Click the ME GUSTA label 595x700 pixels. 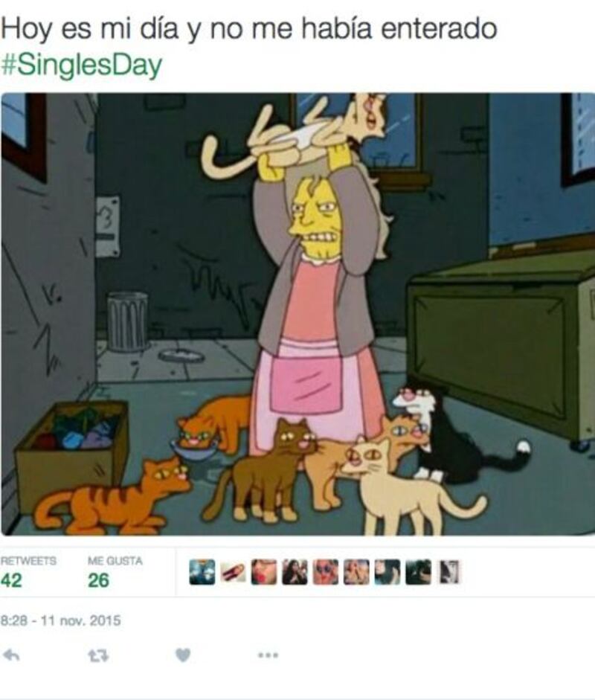tap(115, 561)
